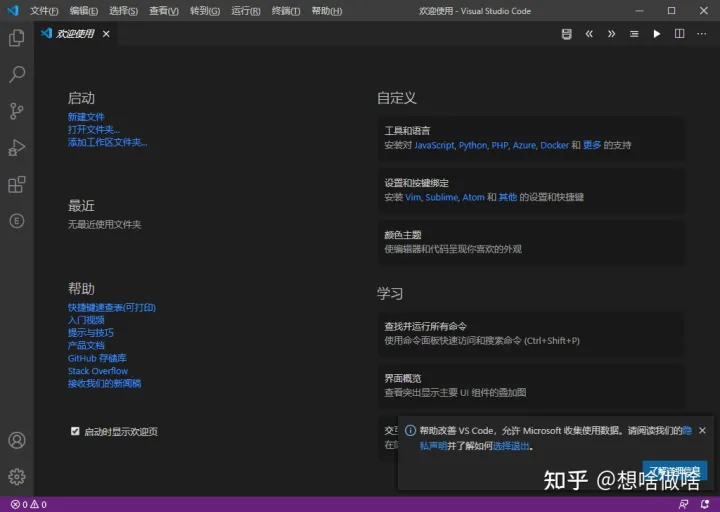Expand the 颜色主题 section
Viewport: 720px width, 512px height.
point(530,242)
